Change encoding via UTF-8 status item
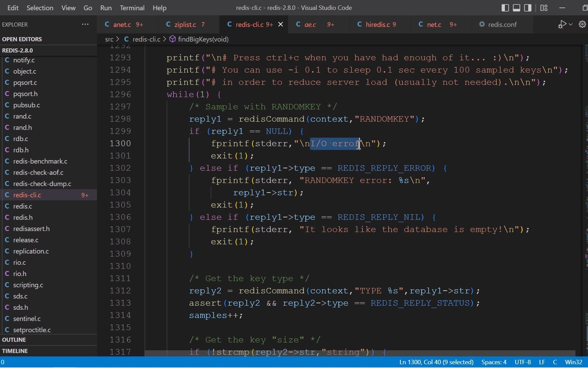This screenshot has width=588, height=368. click(523, 362)
